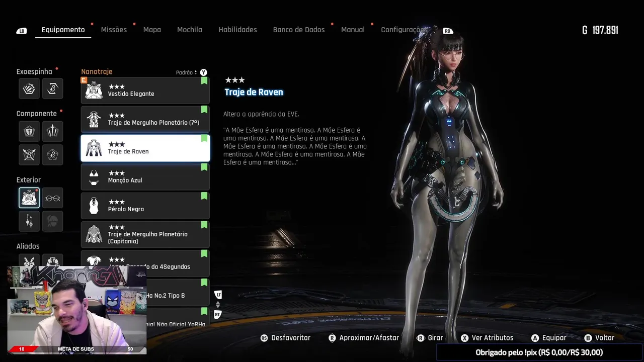644x362 pixels.
Task: Select the Monção Azul row
Action: tap(145, 177)
